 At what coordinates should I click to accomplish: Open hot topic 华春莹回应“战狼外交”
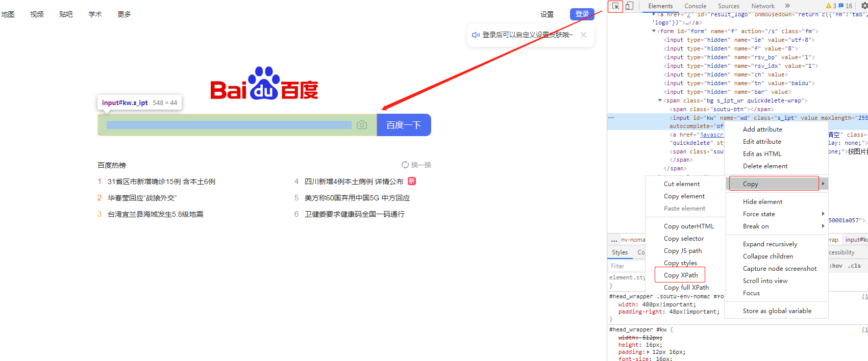coord(142,198)
